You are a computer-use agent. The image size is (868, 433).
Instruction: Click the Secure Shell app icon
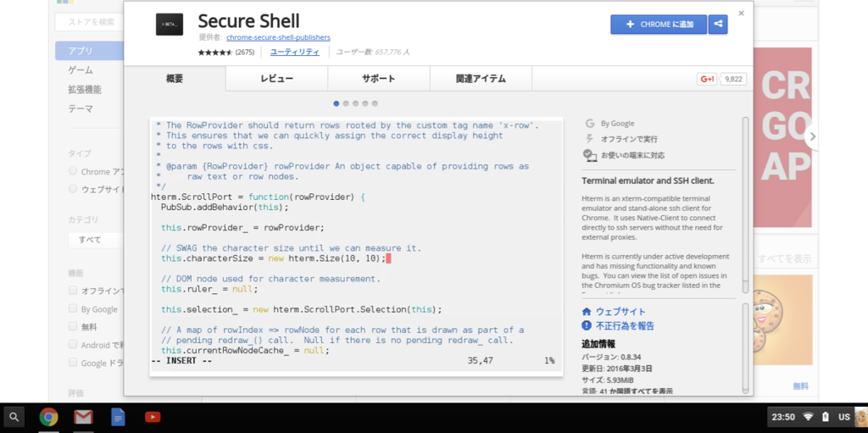point(170,25)
